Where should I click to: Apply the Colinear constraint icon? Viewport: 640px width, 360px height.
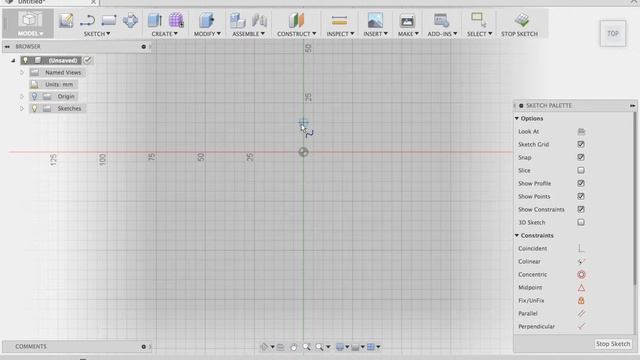click(581, 261)
